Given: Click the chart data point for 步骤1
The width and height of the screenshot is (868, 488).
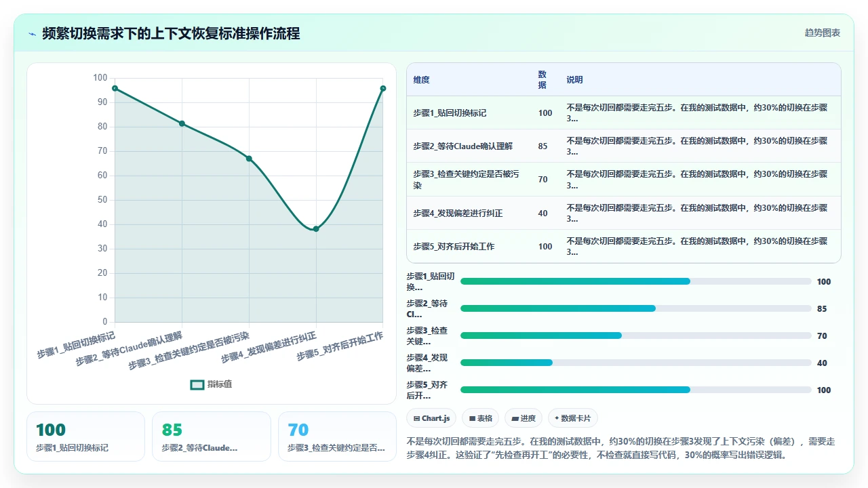Looking at the screenshot, I should coord(115,88).
